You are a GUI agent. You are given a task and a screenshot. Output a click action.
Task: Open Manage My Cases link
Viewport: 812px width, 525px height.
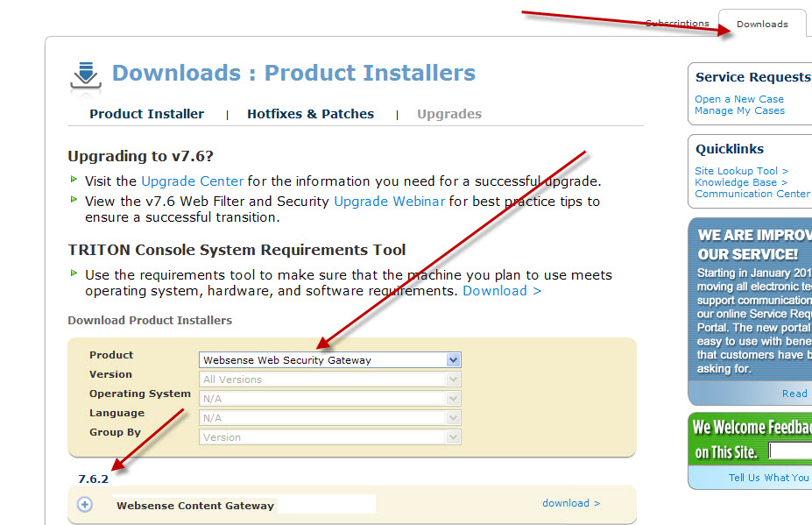click(x=739, y=110)
